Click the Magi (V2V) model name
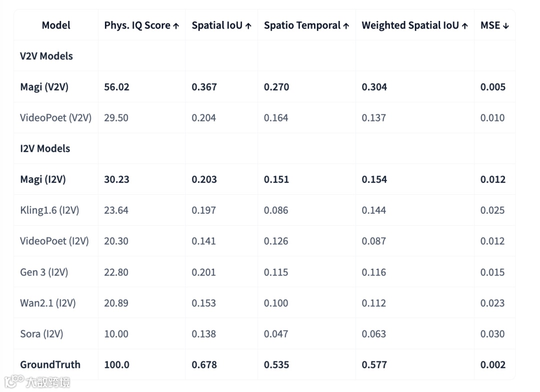540x392 pixels. (44, 87)
